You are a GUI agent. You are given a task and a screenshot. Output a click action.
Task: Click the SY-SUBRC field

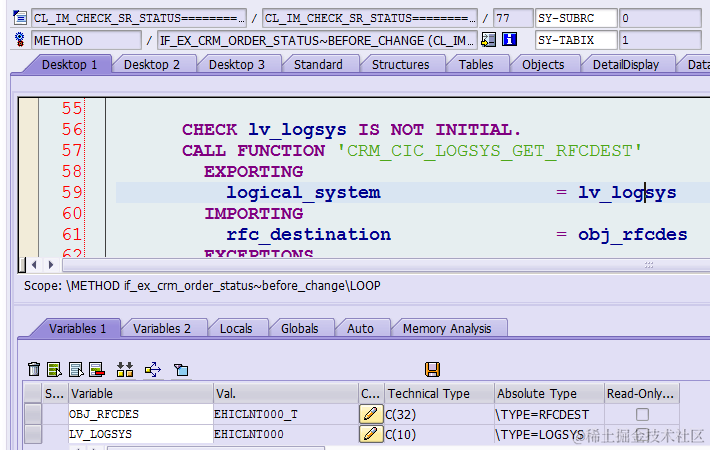(x=576, y=18)
